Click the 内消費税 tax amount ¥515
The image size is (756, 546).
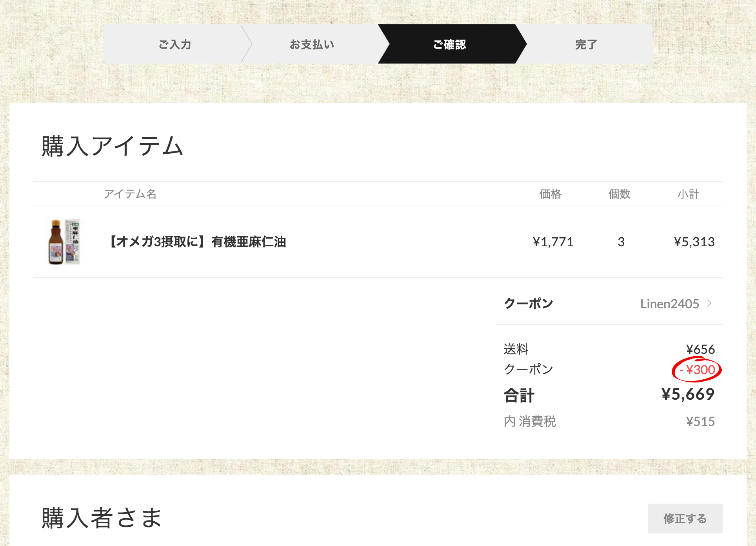click(700, 421)
